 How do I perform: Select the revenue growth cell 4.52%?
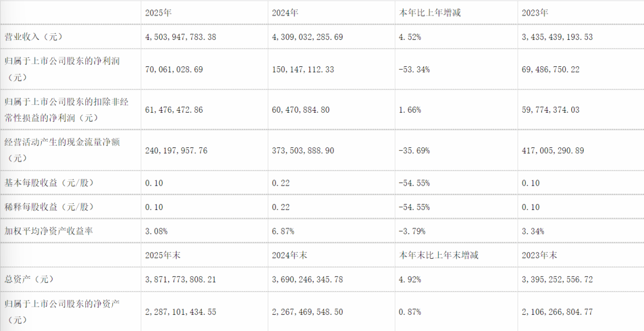[410, 37]
